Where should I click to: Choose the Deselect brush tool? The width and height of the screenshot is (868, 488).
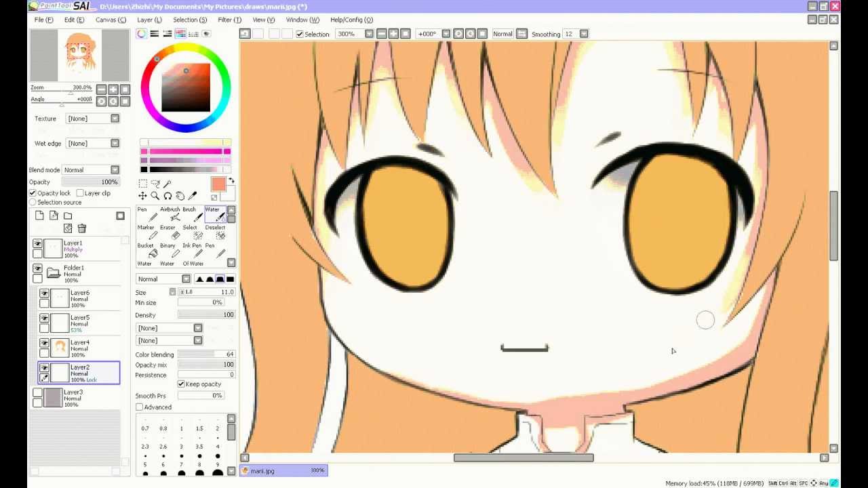point(216,232)
